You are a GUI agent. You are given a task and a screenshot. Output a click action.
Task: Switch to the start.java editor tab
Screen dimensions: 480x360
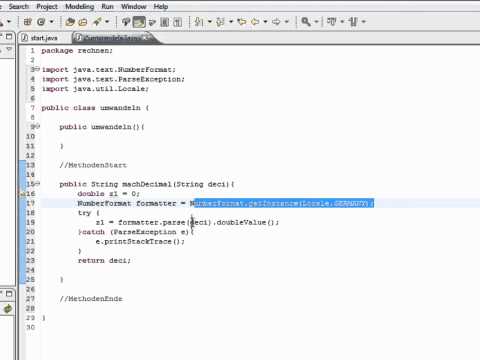coord(43,38)
